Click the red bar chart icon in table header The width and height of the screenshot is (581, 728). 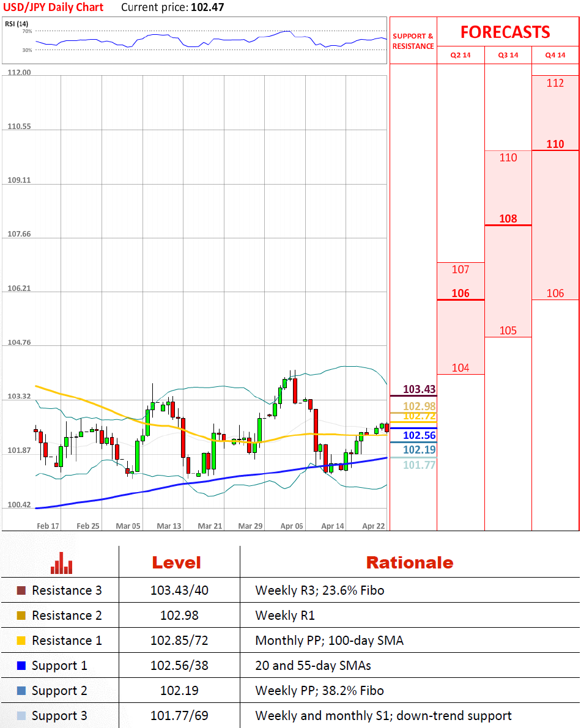coord(61,563)
